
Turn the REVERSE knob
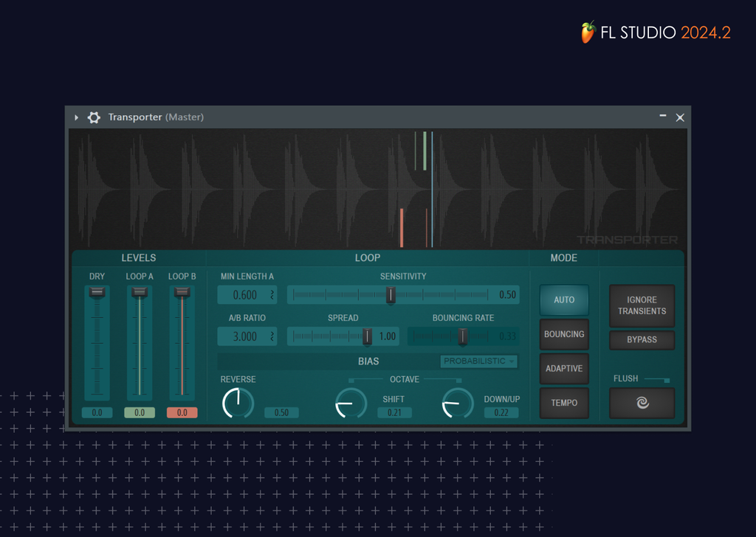pos(238,403)
